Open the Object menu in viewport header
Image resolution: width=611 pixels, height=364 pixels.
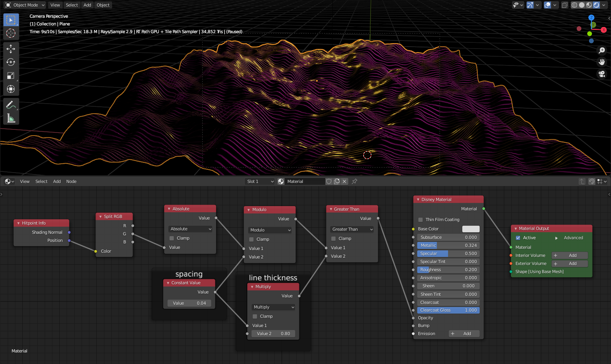[103, 5]
